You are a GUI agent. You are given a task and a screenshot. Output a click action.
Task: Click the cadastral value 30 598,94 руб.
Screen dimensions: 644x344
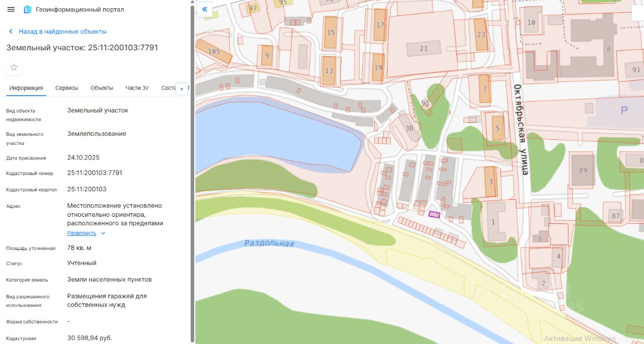tap(90, 338)
